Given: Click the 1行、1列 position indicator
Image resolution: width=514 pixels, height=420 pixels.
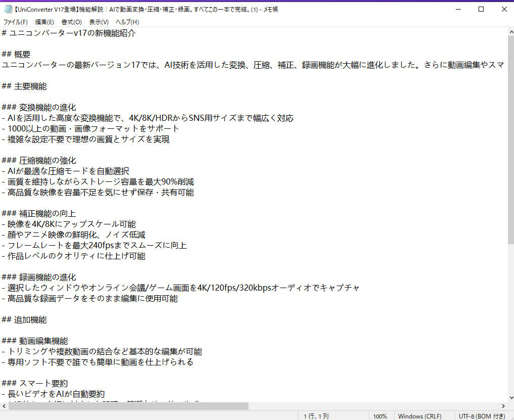Looking at the screenshot, I should click(x=316, y=415).
